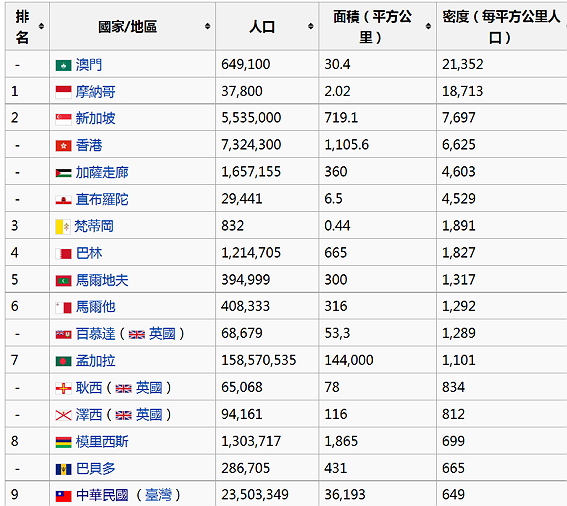Screen dimensions: 567x506
Task: Open the 澳門 link
Action: pyautogui.click(x=89, y=65)
